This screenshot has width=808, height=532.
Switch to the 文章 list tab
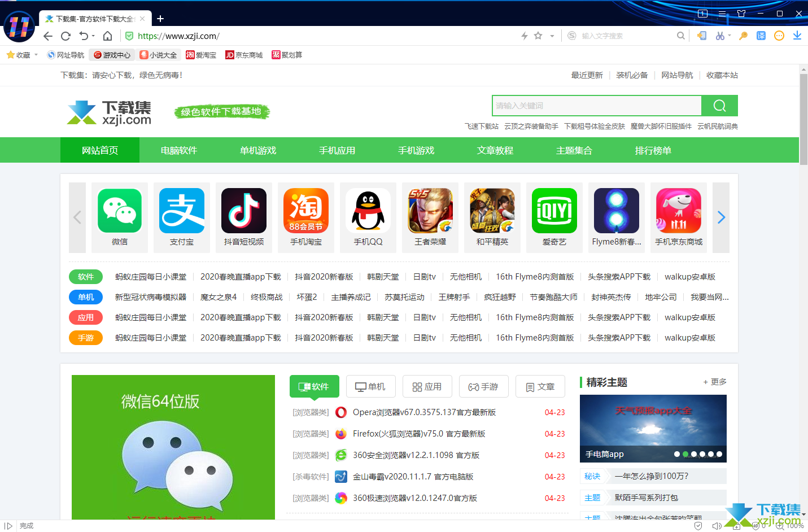click(540, 386)
